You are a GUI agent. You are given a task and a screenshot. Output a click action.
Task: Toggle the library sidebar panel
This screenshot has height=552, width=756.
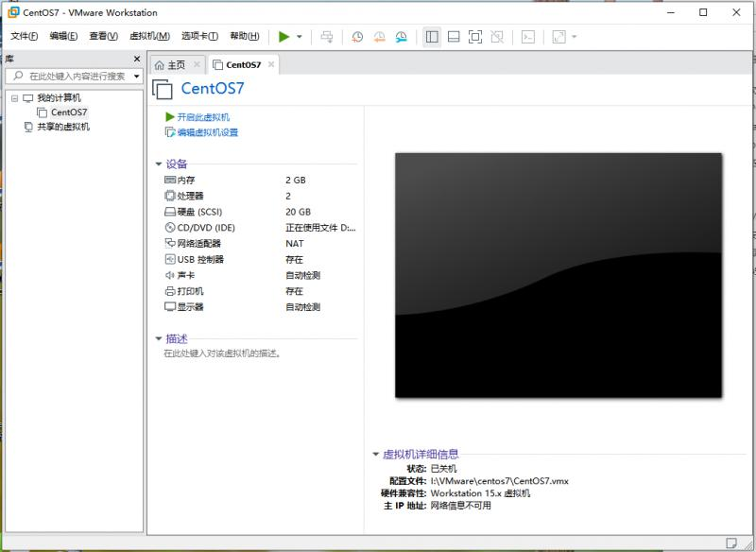click(434, 37)
